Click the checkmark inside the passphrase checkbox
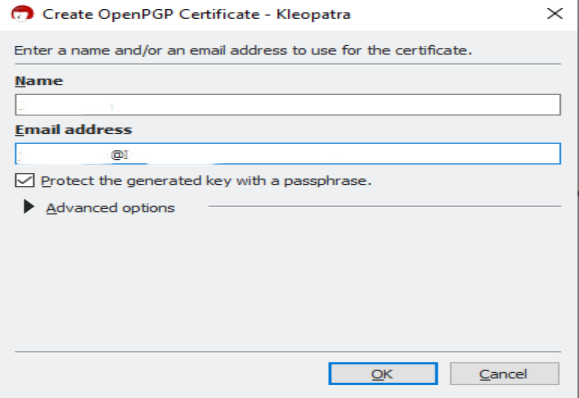Image resolution: width=579 pixels, height=398 pixels. pos(25,181)
